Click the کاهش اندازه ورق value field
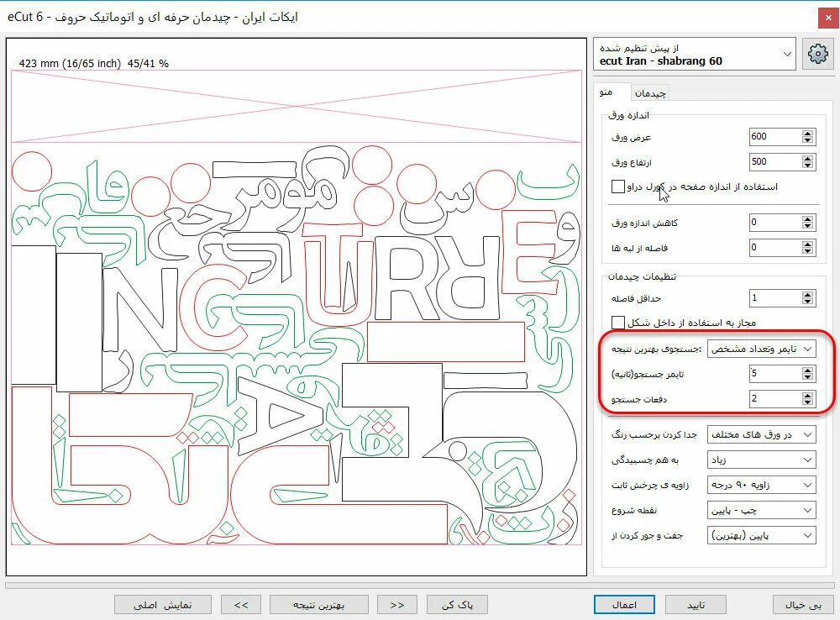Image resolution: width=840 pixels, height=620 pixels. 774,223
